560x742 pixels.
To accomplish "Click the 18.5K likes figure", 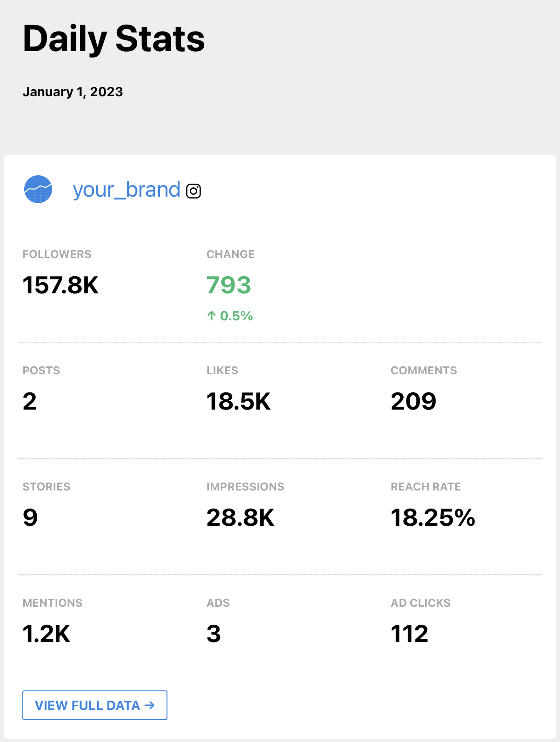I will pos(238,401).
